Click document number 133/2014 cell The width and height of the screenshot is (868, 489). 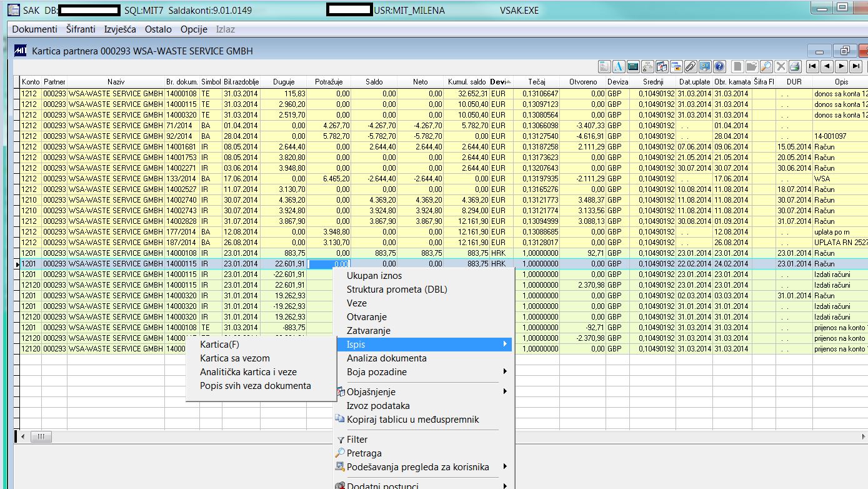click(x=182, y=179)
